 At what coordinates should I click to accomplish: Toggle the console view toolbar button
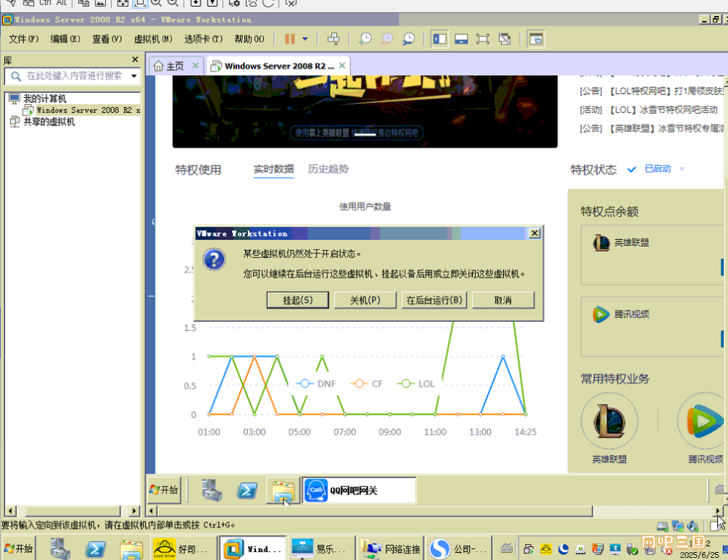tap(535, 39)
